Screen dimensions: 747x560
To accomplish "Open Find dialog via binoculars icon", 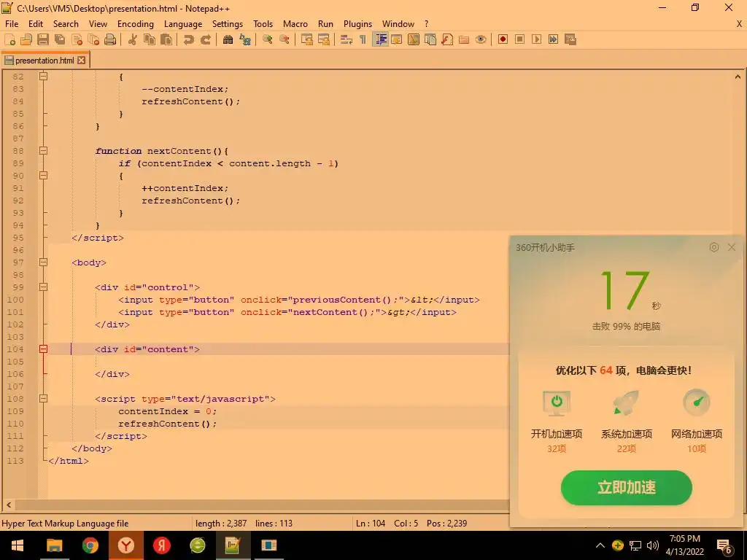I will pos(228,39).
